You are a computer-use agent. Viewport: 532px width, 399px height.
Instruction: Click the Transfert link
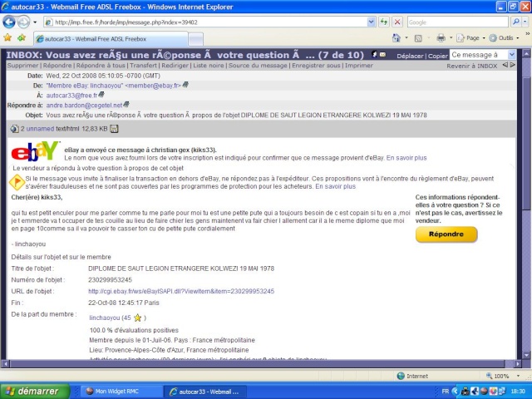[143, 66]
